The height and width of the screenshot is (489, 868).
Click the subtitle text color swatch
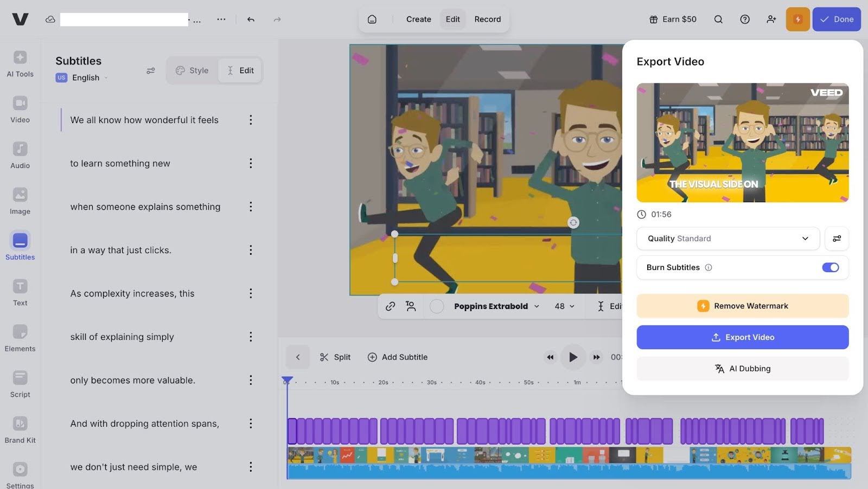pyautogui.click(x=437, y=306)
